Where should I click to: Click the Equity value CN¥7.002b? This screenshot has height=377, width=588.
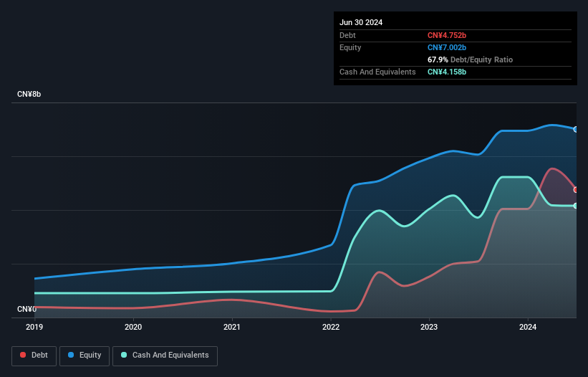447,47
